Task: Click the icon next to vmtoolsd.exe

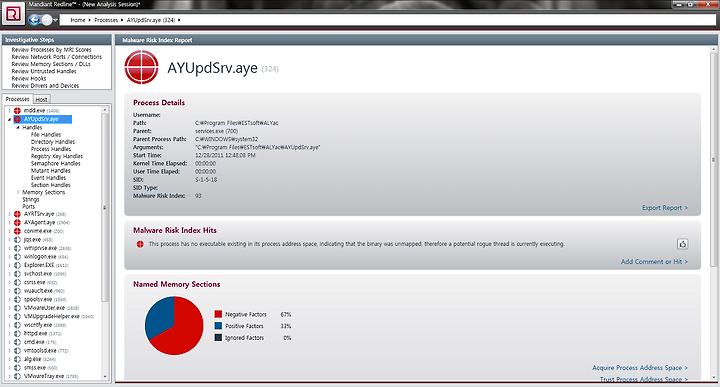Action: tap(17, 351)
